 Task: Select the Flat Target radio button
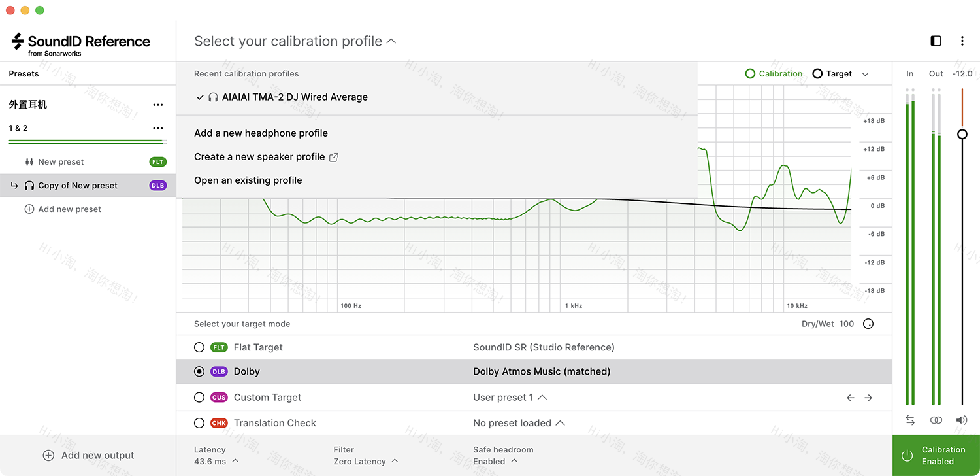pos(199,347)
